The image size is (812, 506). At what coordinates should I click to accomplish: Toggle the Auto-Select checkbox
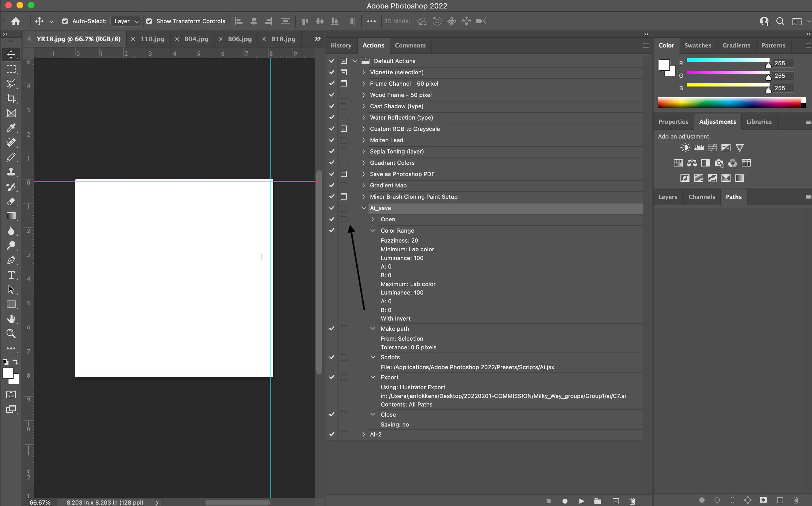pos(65,21)
